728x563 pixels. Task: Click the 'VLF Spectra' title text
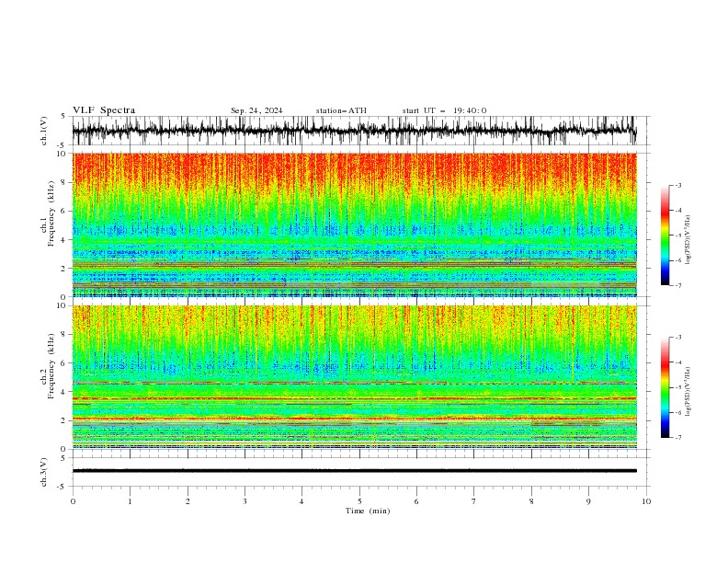point(104,110)
